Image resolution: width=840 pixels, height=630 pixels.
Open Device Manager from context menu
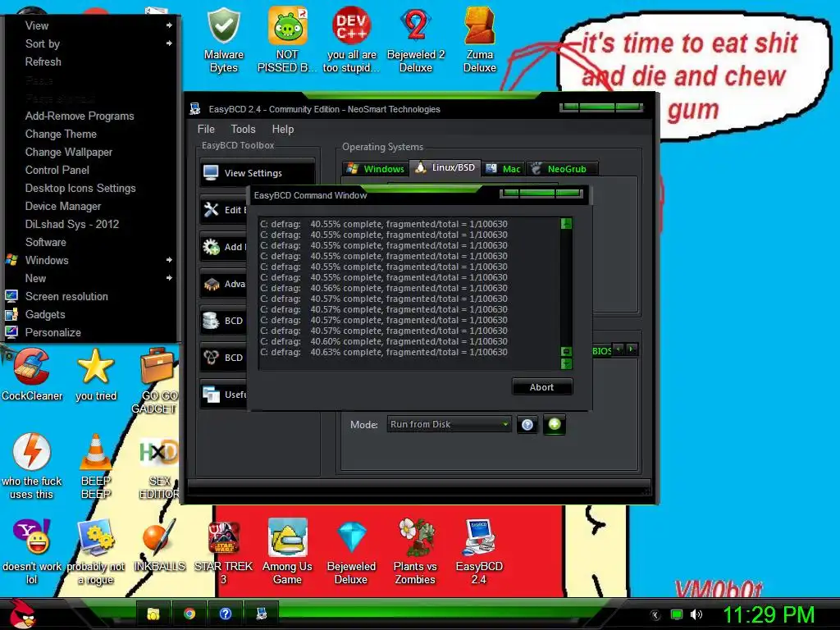(91, 206)
